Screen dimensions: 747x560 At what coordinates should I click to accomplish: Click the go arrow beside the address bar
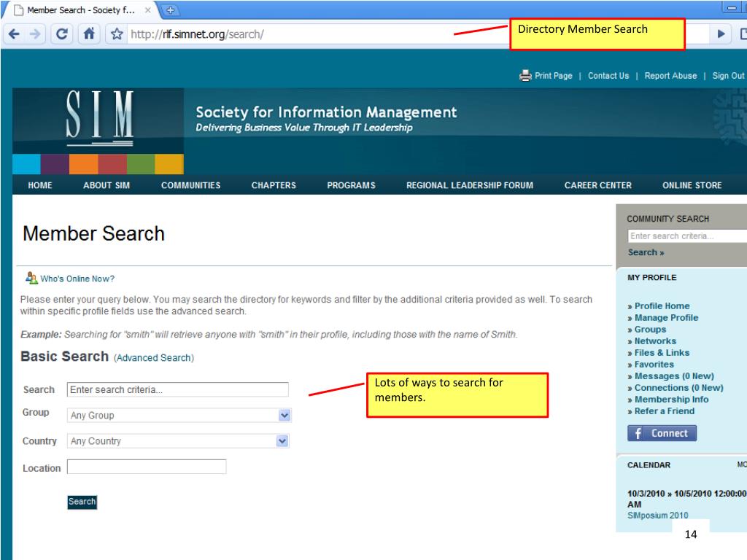click(x=721, y=34)
